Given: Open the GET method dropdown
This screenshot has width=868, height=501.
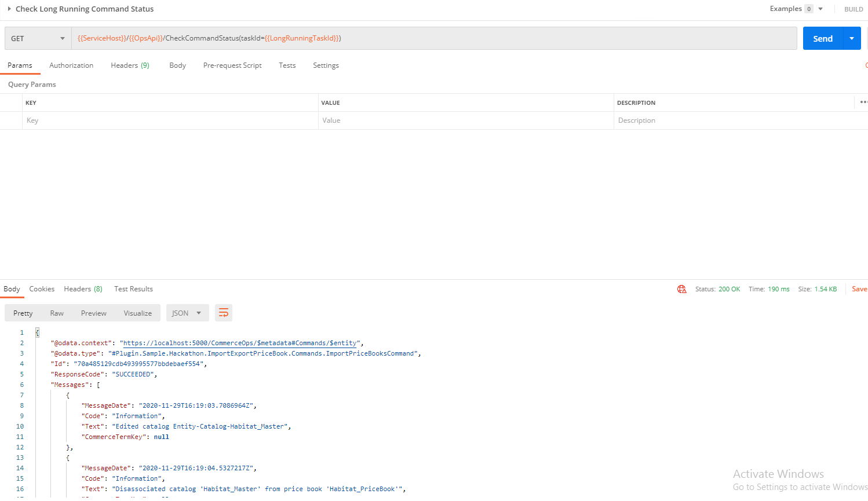Looking at the screenshot, I should (x=38, y=38).
